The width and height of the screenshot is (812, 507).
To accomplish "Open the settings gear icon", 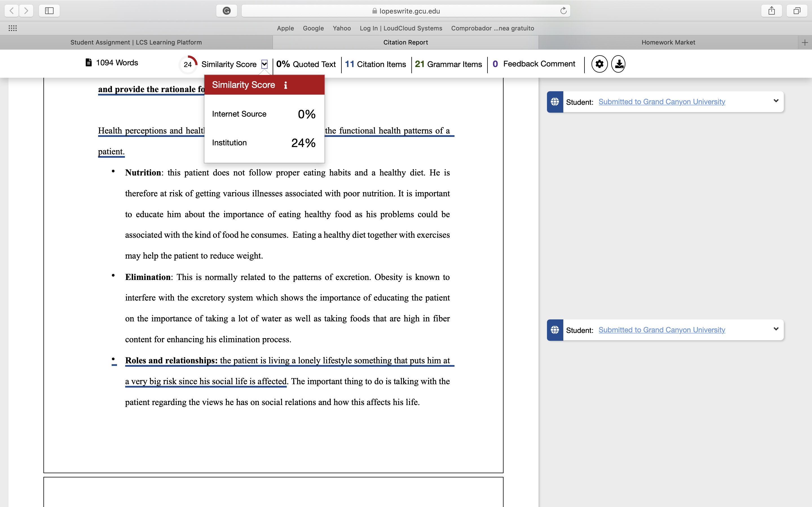I will (x=599, y=64).
